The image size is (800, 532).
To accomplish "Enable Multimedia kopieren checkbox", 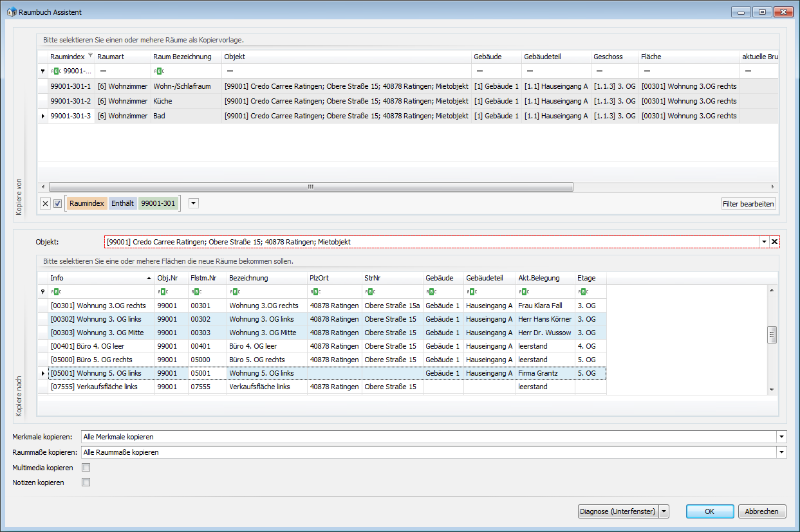I will pyautogui.click(x=86, y=468).
